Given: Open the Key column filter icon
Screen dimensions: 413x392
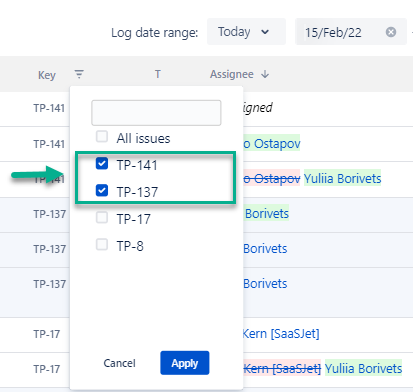Looking at the screenshot, I should pos(79,74).
